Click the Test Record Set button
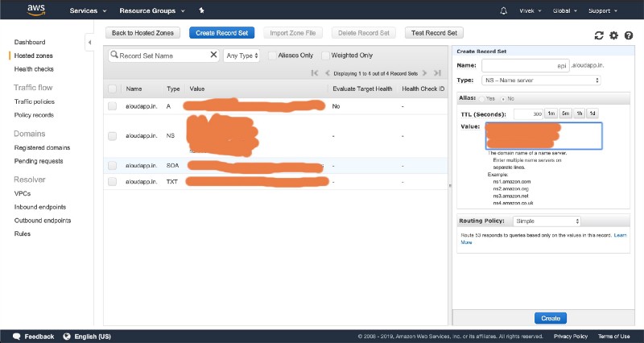 [x=434, y=33]
